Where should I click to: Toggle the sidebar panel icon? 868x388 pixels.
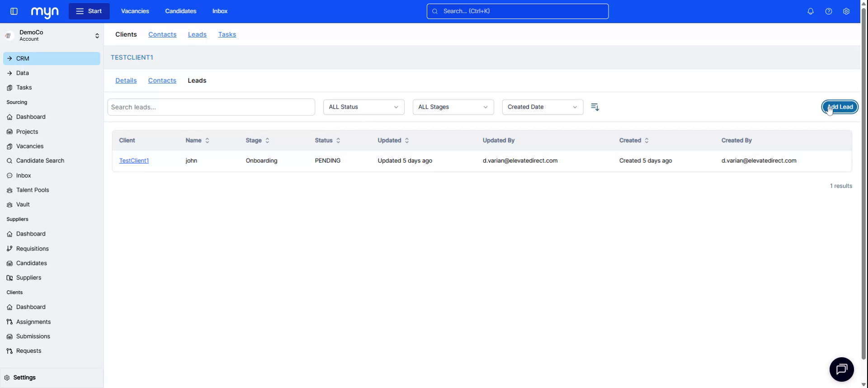click(x=14, y=11)
